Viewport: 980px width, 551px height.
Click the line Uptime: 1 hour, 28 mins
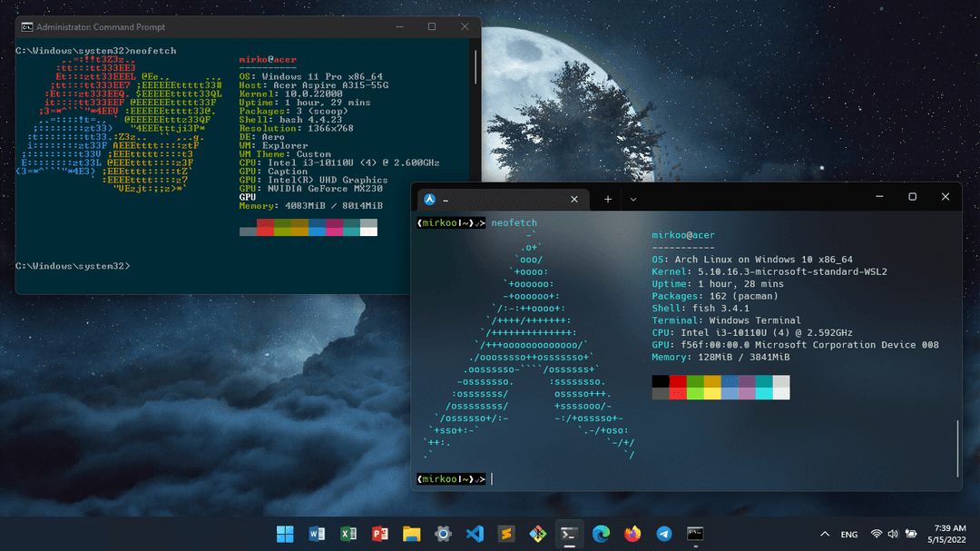[x=718, y=284]
